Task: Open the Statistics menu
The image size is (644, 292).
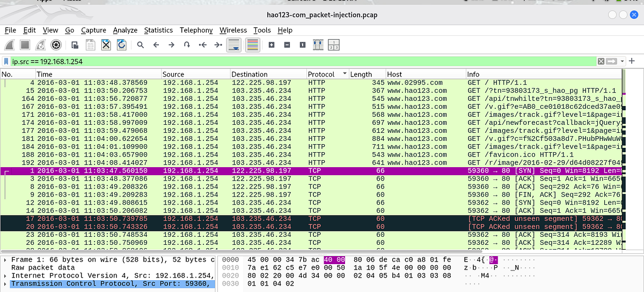Action: coord(158,30)
